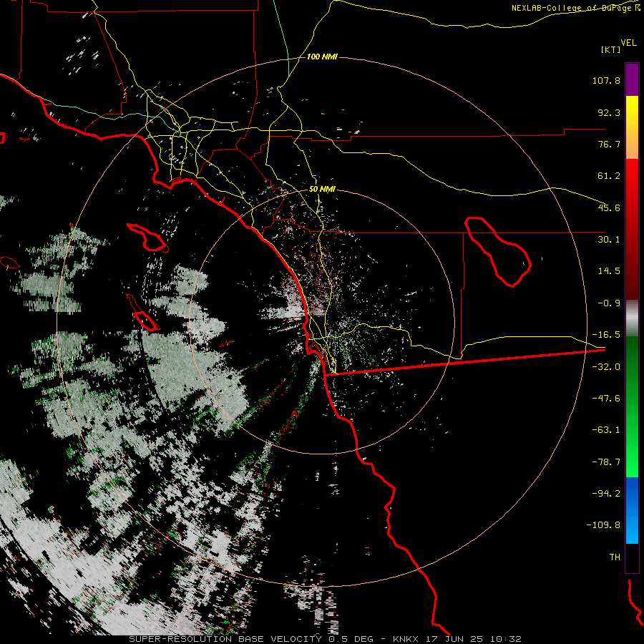
Task: Click the KNKX station identifier in caption
Action: pos(406,639)
